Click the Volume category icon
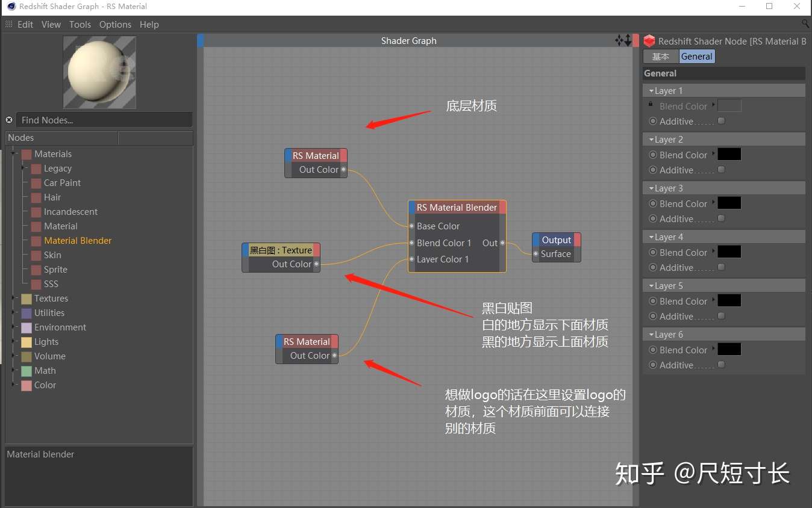The image size is (812, 508). [27, 356]
